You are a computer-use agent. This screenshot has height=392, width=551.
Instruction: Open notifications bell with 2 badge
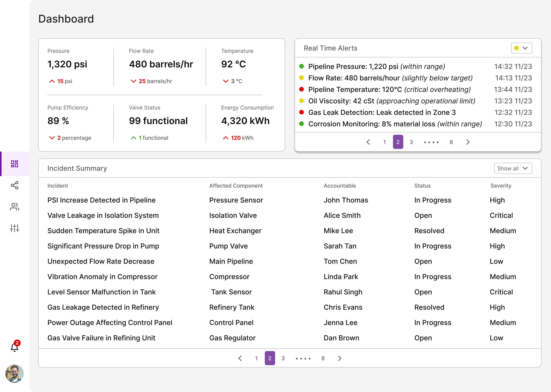15,347
